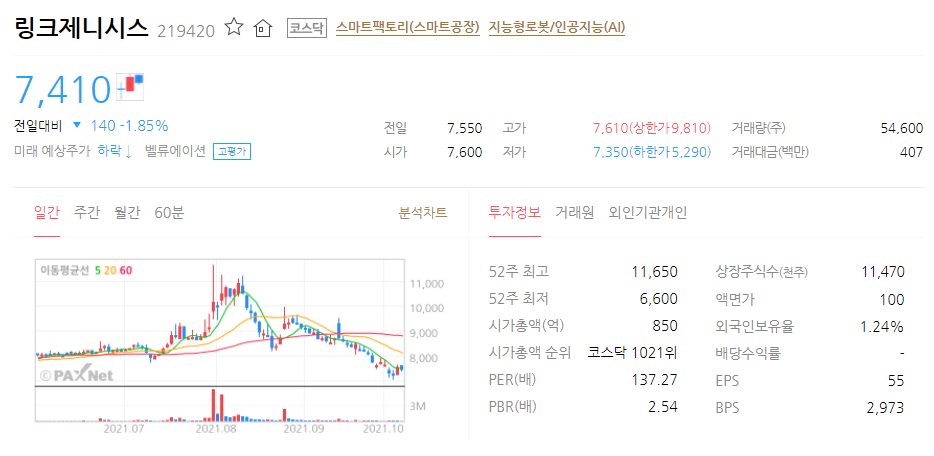Click the 거래량(주) value 54,600

tap(902, 127)
